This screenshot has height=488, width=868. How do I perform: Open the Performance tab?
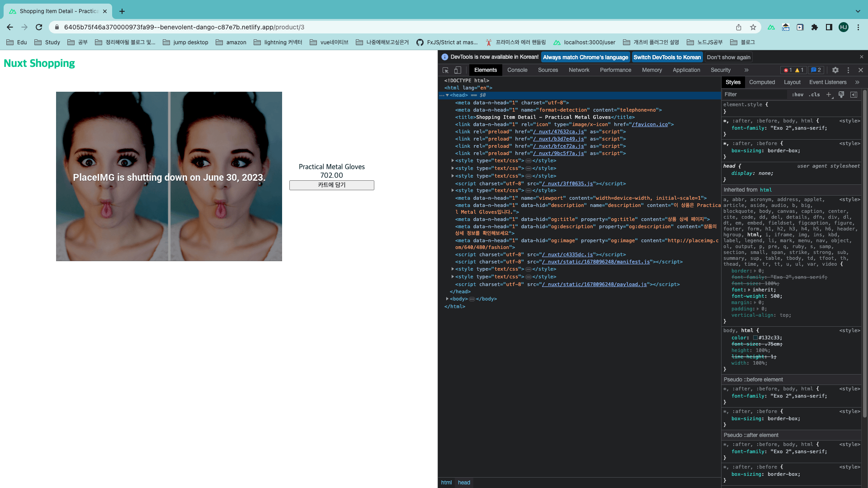615,70
